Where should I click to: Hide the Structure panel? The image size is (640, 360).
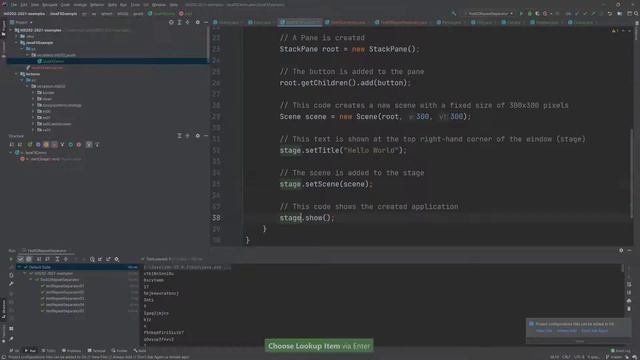click(206, 136)
